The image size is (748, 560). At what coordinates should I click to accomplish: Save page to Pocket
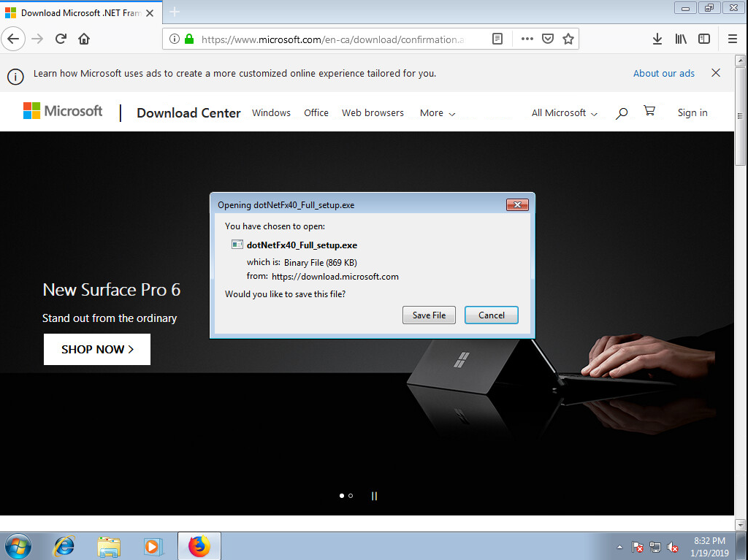click(x=548, y=39)
